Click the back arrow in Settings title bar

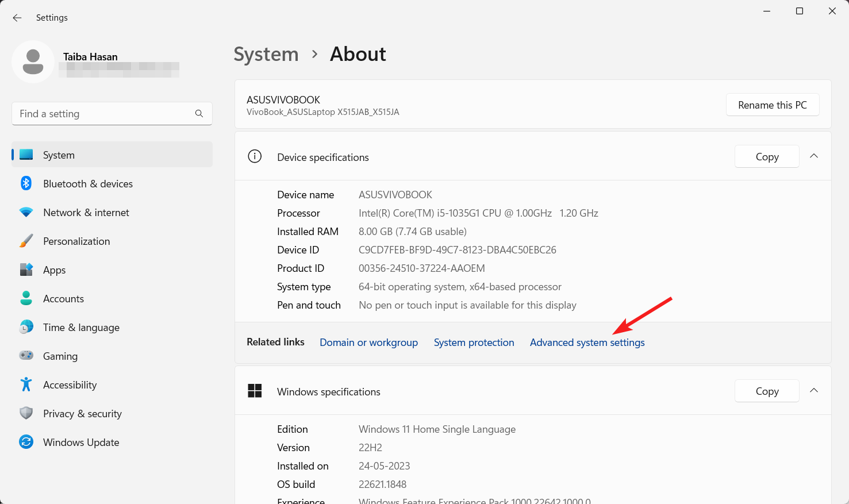pos(17,18)
